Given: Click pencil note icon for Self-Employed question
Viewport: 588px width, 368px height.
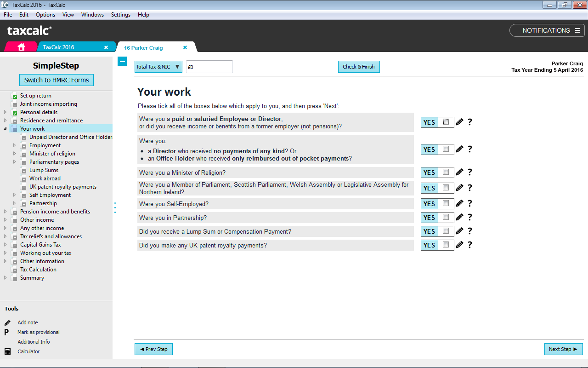Looking at the screenshot, I should tap(459, 204).
